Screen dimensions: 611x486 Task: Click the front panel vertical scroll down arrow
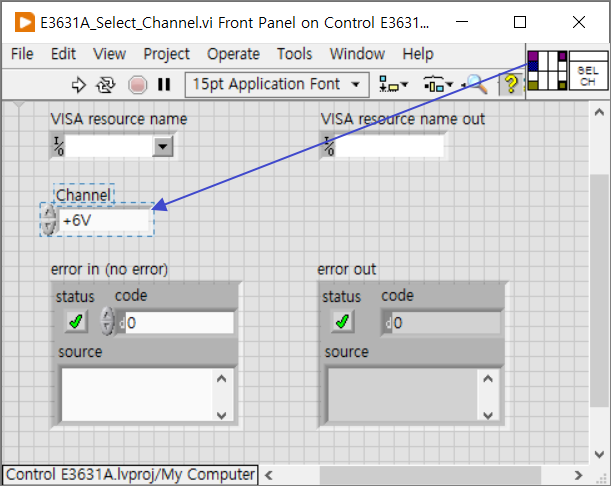coord(599,454)
